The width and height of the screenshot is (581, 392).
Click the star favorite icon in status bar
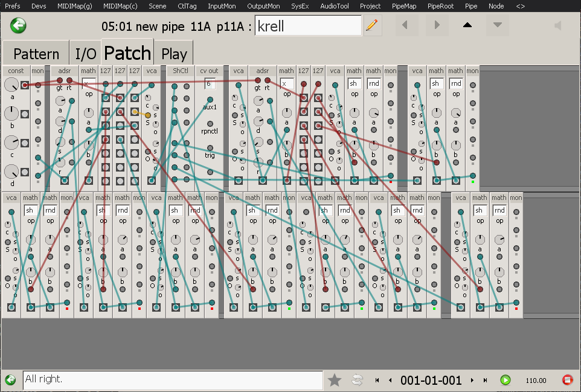coord(335,380)
